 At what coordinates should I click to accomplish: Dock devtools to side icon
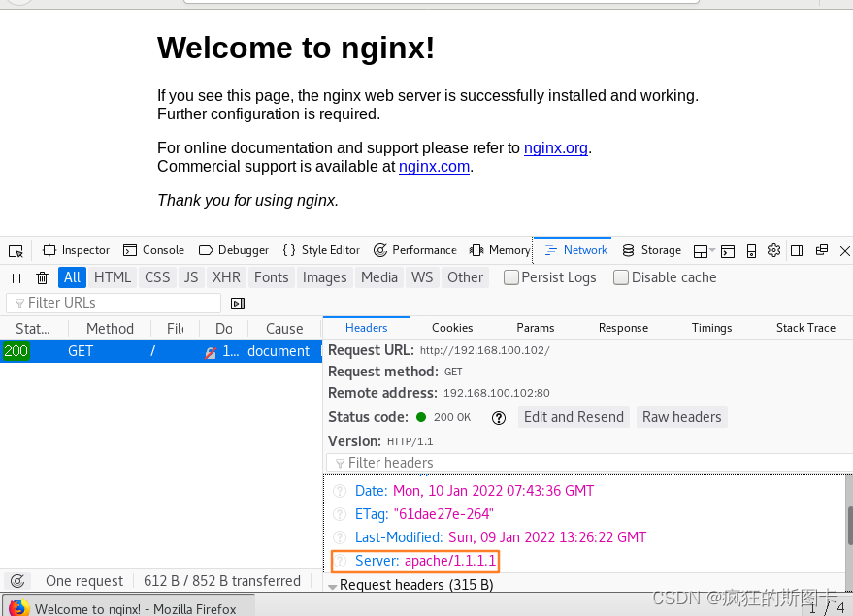[x=797, y=250]
